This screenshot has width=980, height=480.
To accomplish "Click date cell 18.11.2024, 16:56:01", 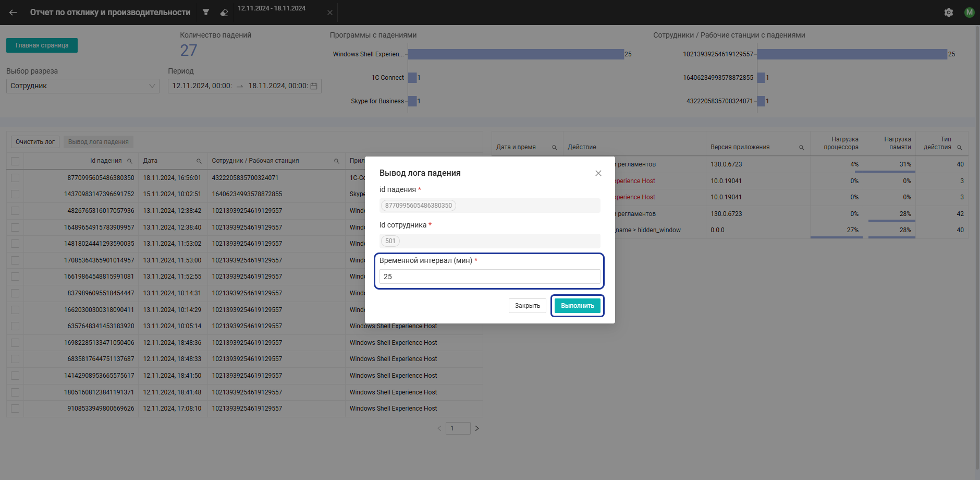I will 172,178.
